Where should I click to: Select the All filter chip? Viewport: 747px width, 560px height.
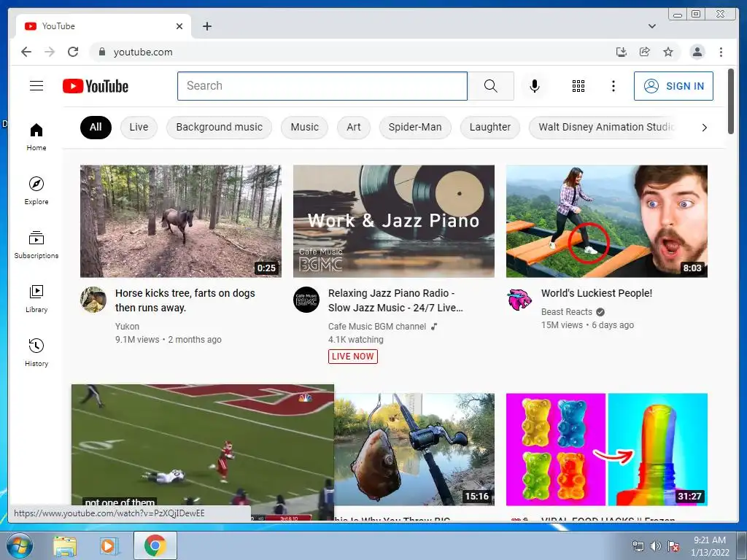(96, 127)
